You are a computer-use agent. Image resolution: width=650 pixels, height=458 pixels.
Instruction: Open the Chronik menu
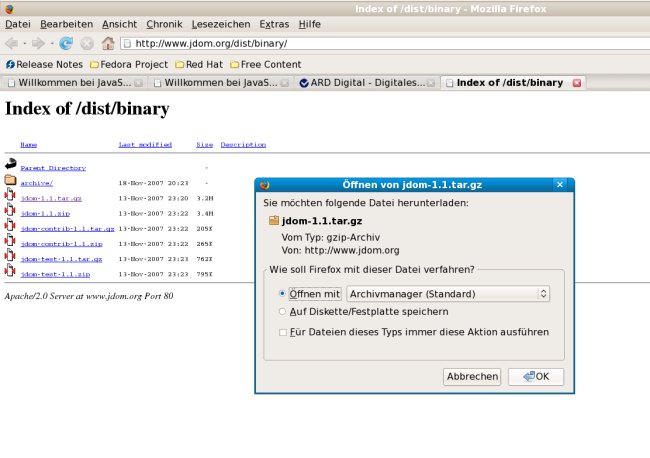(x=164, y=23)
